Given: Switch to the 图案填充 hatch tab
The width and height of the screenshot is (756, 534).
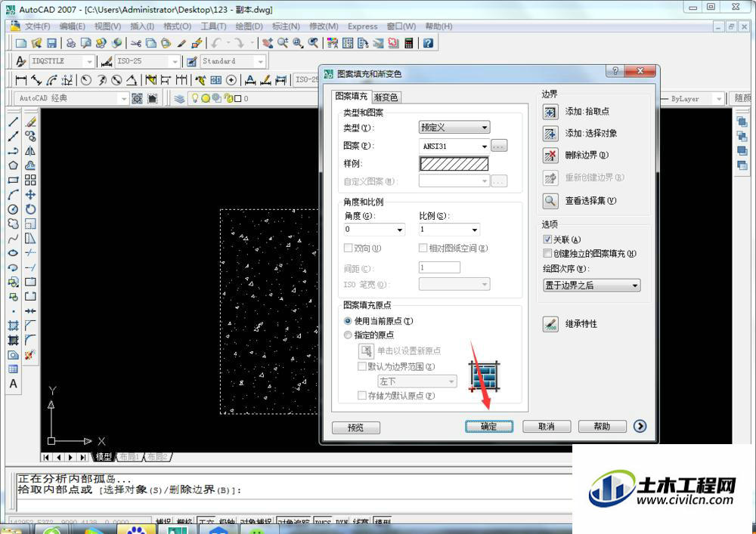Looking at the screenshot, I should (351, 97).
